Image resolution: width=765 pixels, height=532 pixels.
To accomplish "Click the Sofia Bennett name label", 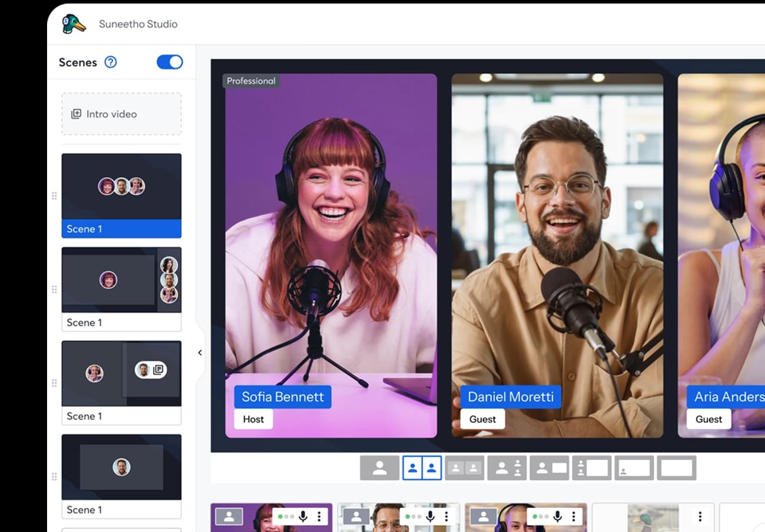I will point(282,397).
